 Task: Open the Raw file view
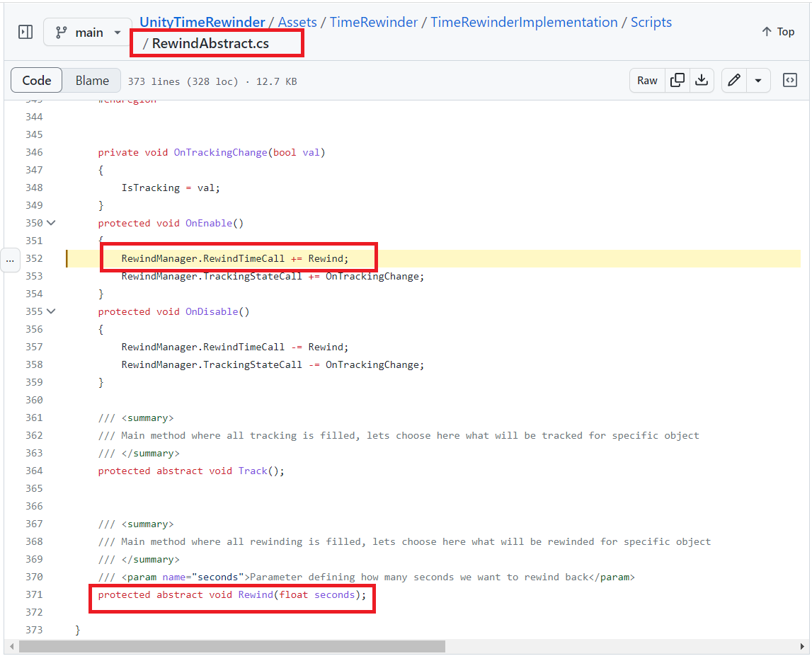[647, 81]
